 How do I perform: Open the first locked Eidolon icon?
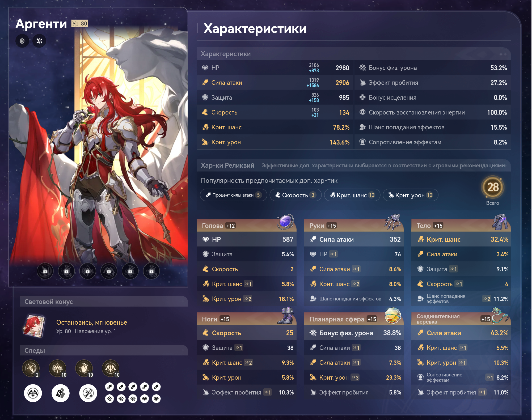(45, 271)
